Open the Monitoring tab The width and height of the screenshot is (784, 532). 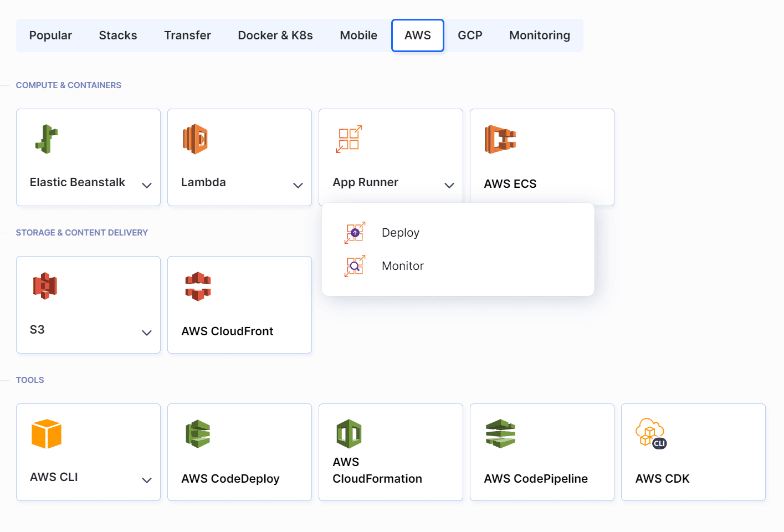pos(539,35)
